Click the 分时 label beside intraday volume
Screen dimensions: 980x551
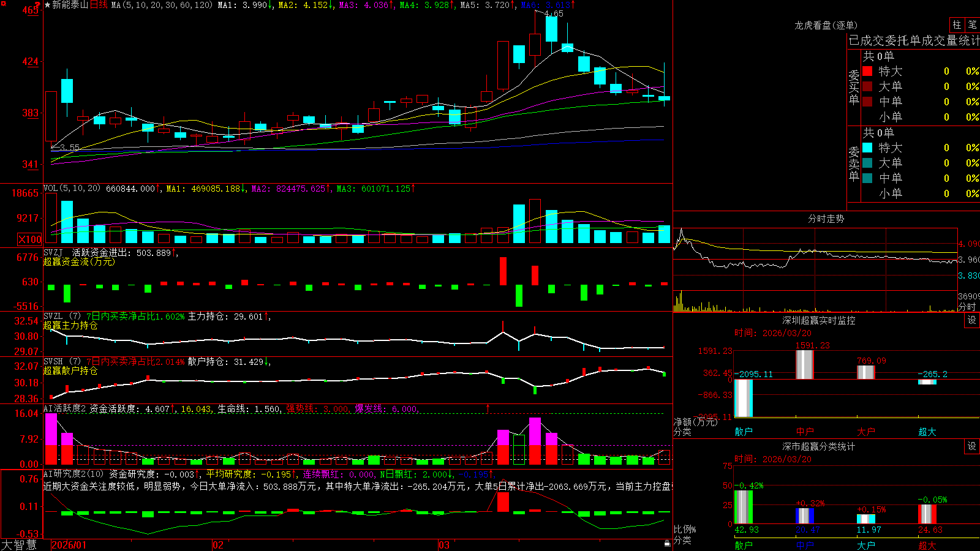(x=967, y=307)
